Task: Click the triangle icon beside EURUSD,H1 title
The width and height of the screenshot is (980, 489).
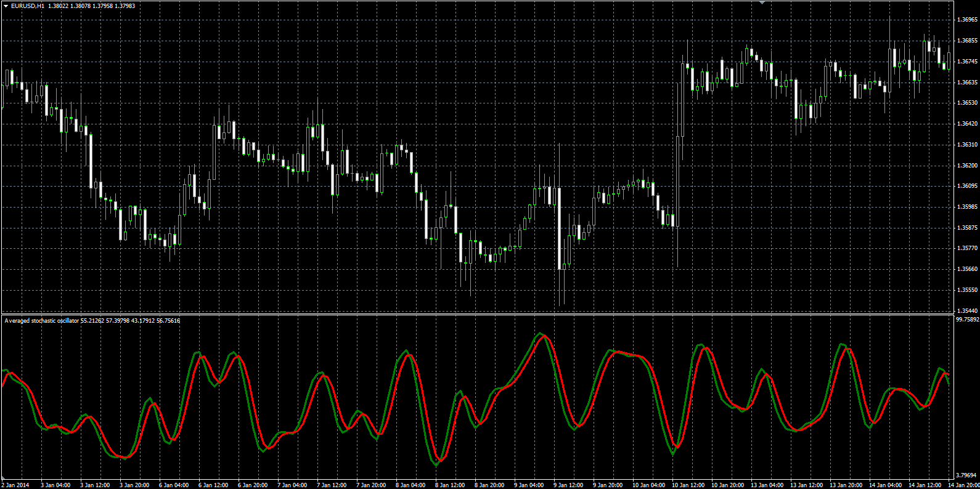Action: pyautogui.click(x=6, y=6)
